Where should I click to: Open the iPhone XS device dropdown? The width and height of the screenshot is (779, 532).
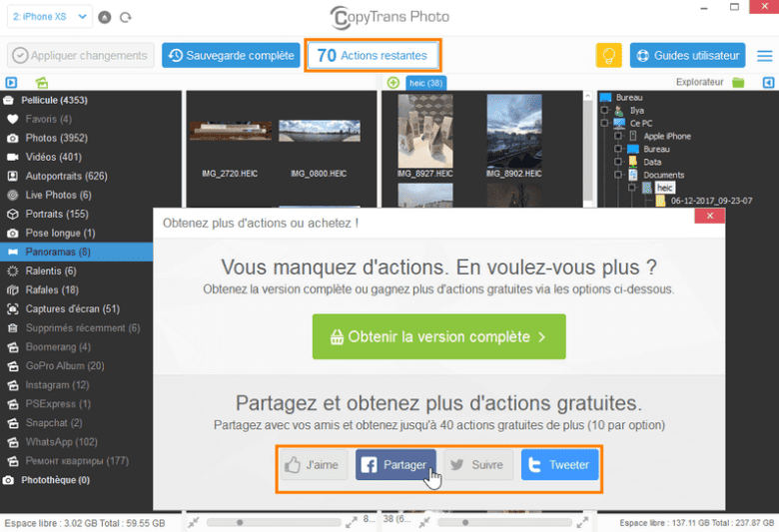[x=50, y=17]
